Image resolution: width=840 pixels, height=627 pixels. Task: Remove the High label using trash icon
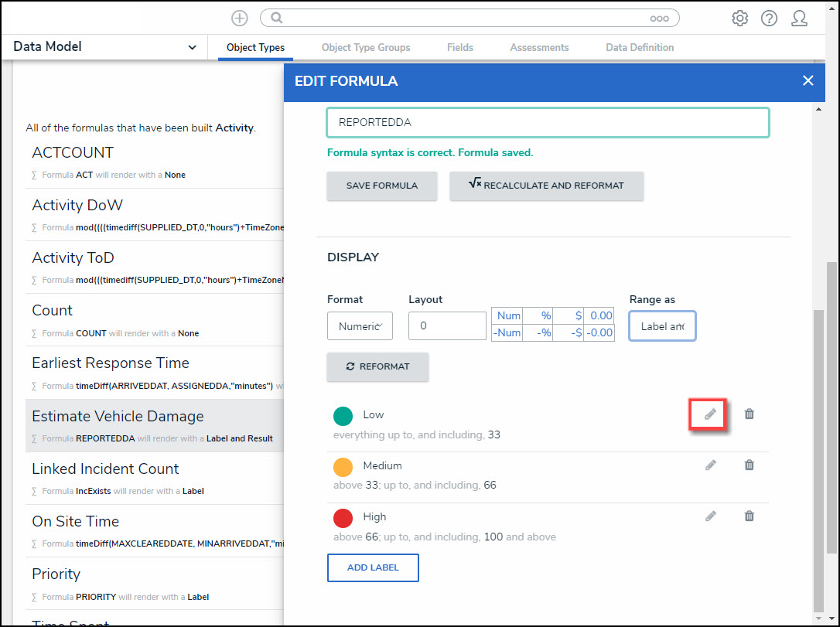749,516
